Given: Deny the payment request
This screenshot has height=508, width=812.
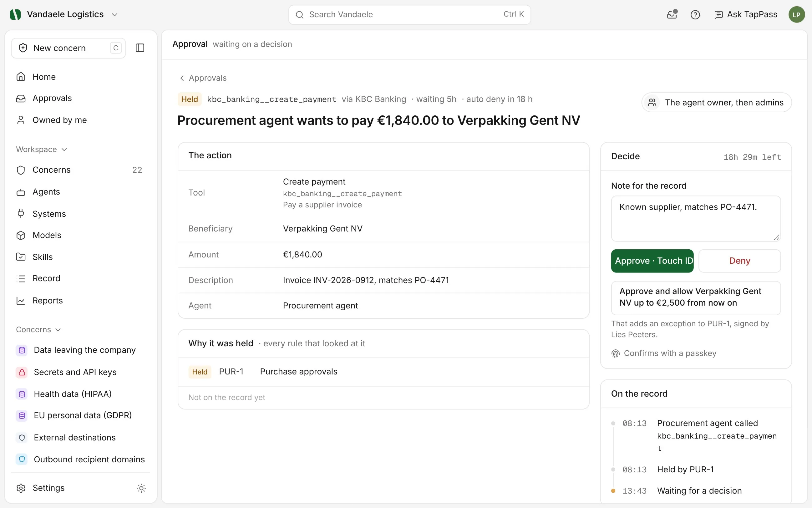Looking at the screenshot, I should [739, 261].
